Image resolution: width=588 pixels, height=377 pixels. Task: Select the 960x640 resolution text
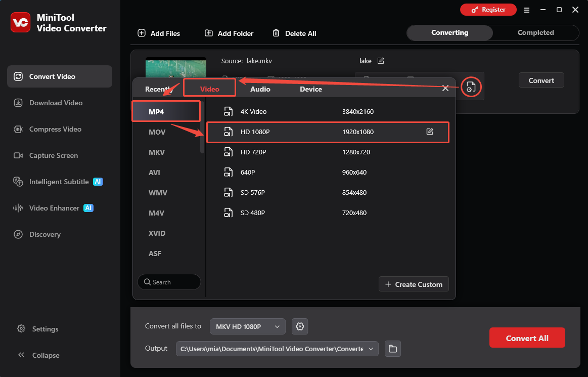[354, 173]
